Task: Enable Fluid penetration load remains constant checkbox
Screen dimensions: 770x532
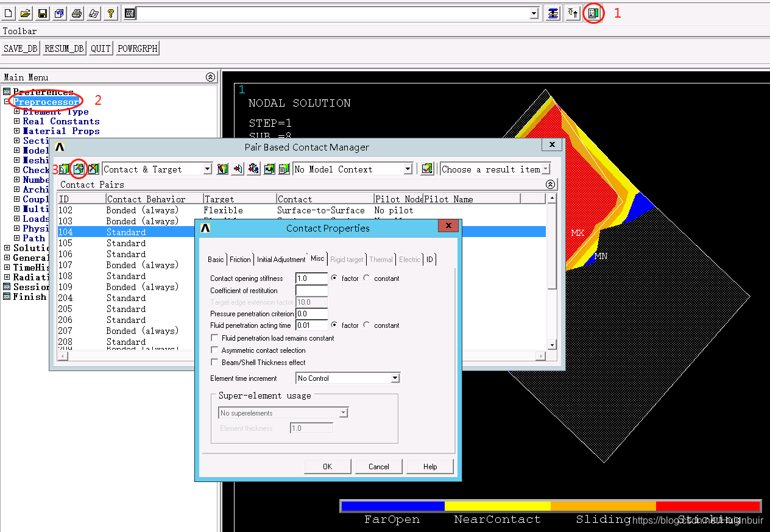Action: [214, 338]
